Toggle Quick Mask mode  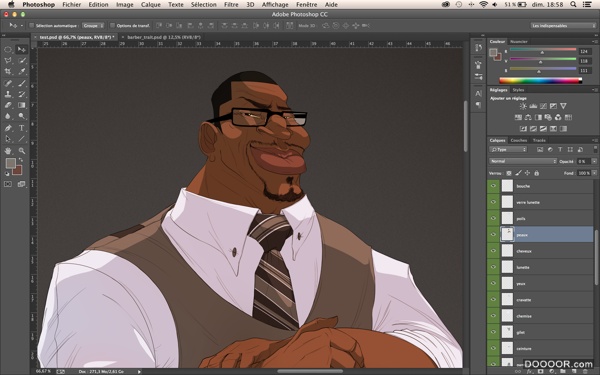8,184
